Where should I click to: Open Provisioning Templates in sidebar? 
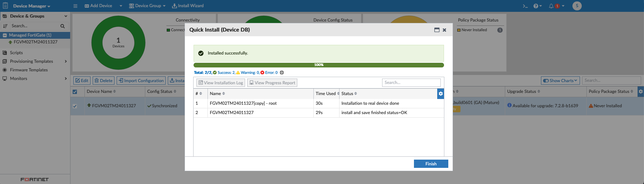point(31,61)
